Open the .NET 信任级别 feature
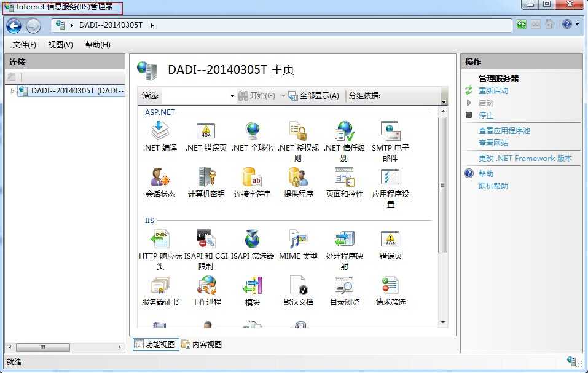The width and height of the screenshot is (588, 373). tap(344, 142)
